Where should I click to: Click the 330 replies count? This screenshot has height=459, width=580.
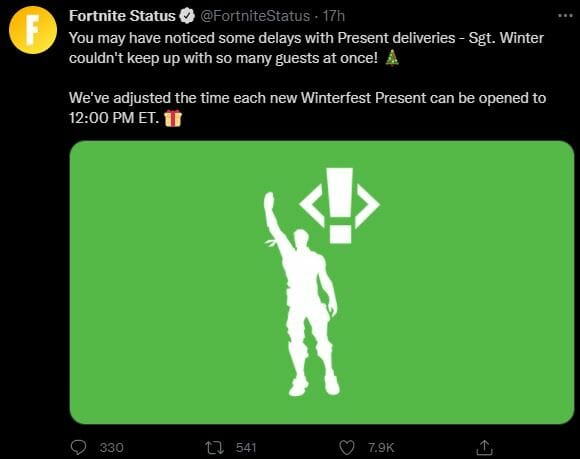[111, 448]
